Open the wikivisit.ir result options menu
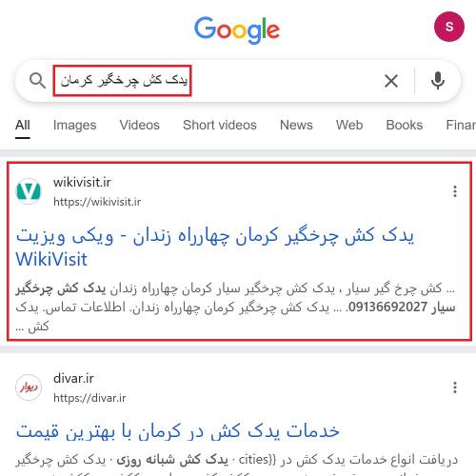Screen dimensions: 476x476 pyautogui.click(x=455, y=191)
